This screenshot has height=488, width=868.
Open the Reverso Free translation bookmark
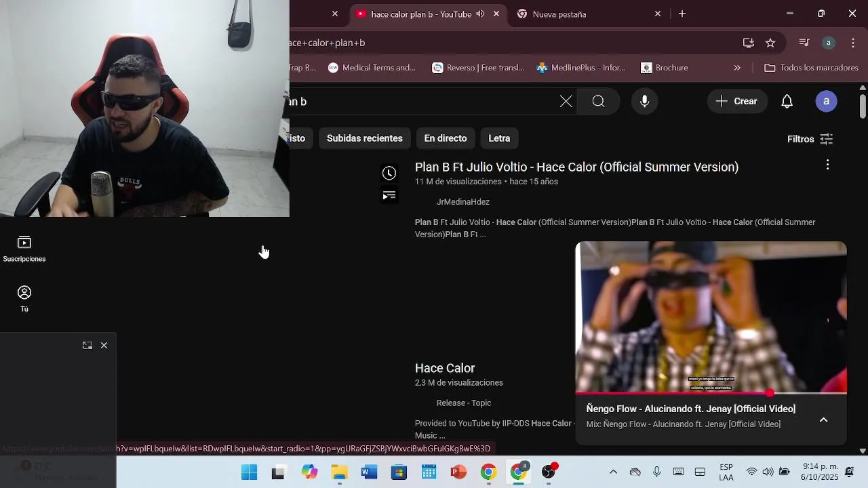(478, 68)
